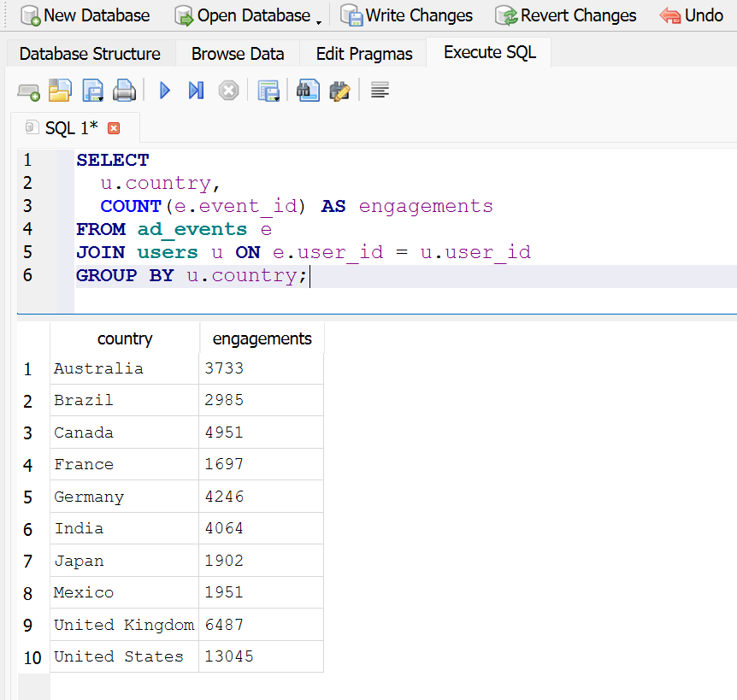The width and height of the screenshot is (737, 700).
Task: Open the Database Structure tab
Action: coord(90,54)
